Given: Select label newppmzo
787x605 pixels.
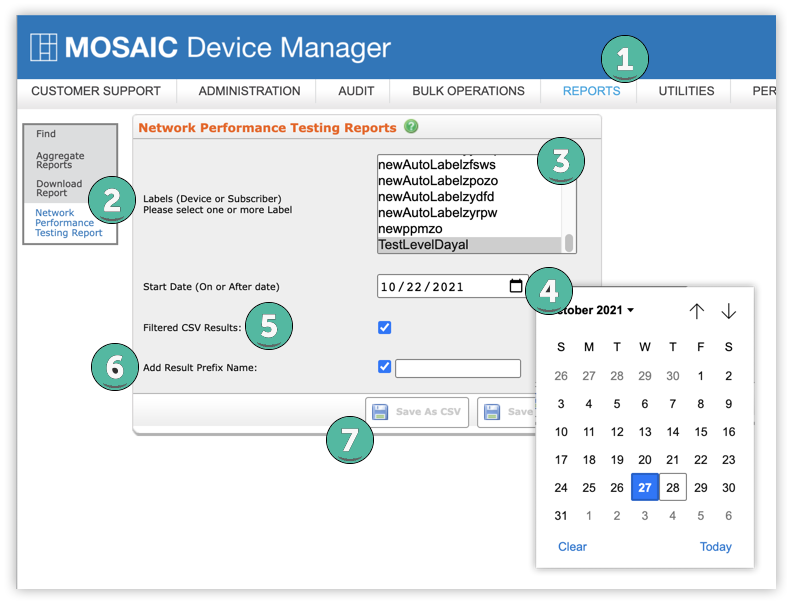Looking at the screenshot, I should pyautogui.click(x=469, y=229).
